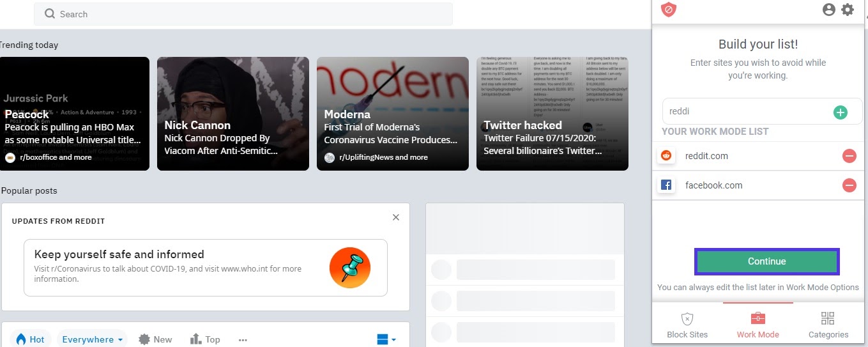Screen dimensions: 868x347
Task: Open the more sort options ellipsis
Action: coord(243,340)
